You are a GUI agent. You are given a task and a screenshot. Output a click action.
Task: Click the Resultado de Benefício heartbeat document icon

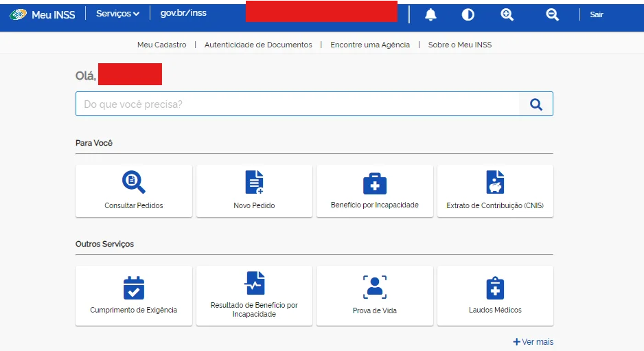coord(254,283)
